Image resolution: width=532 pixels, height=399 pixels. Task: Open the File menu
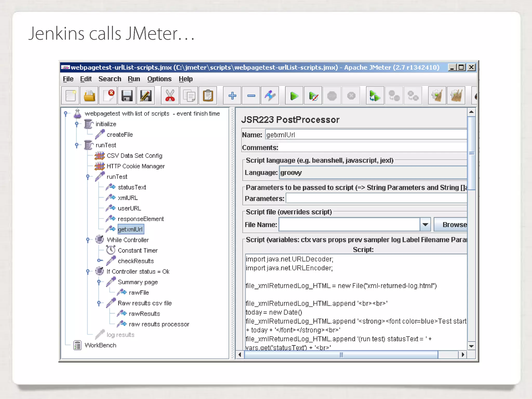tap(68, 79)
